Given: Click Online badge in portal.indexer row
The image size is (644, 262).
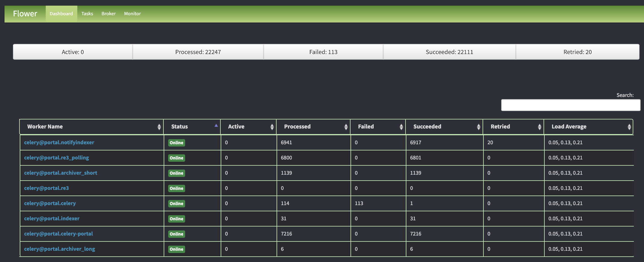Looking at the screenshot, I should pyautogui.click(x=177, y=219).
